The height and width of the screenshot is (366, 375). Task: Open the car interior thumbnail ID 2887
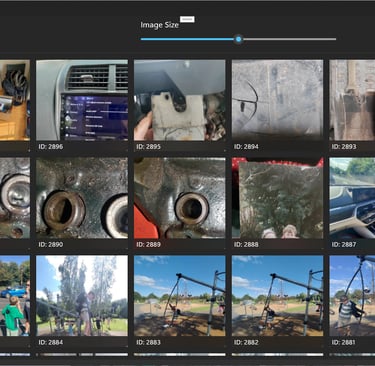click(x=352, y=198)
